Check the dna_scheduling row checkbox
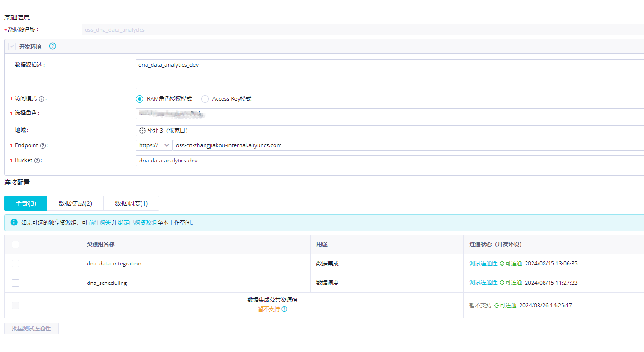 coord(16,283)
